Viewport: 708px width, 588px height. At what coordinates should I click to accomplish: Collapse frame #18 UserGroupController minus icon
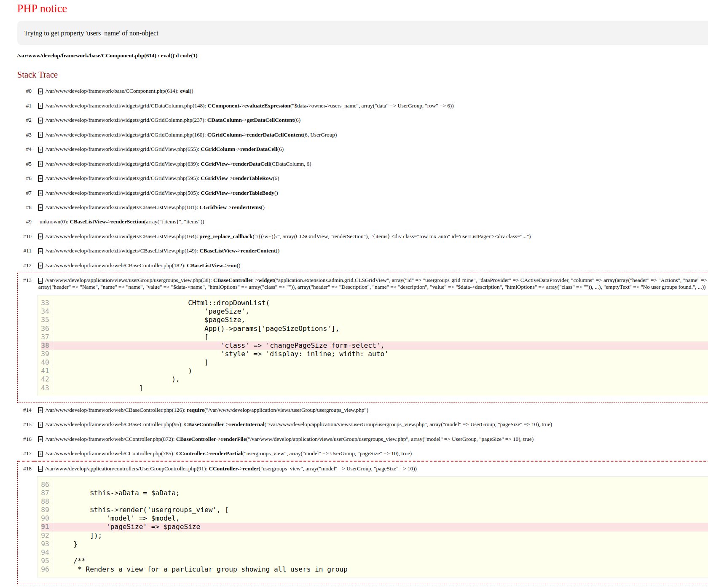coord(40,469)
